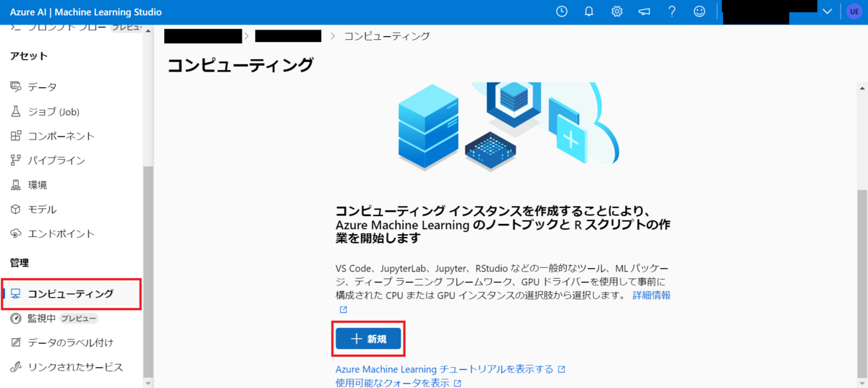Click the feedback megaphone icon
The width and height of the screenshot is (868, 388).
click(x=644, y=12)
